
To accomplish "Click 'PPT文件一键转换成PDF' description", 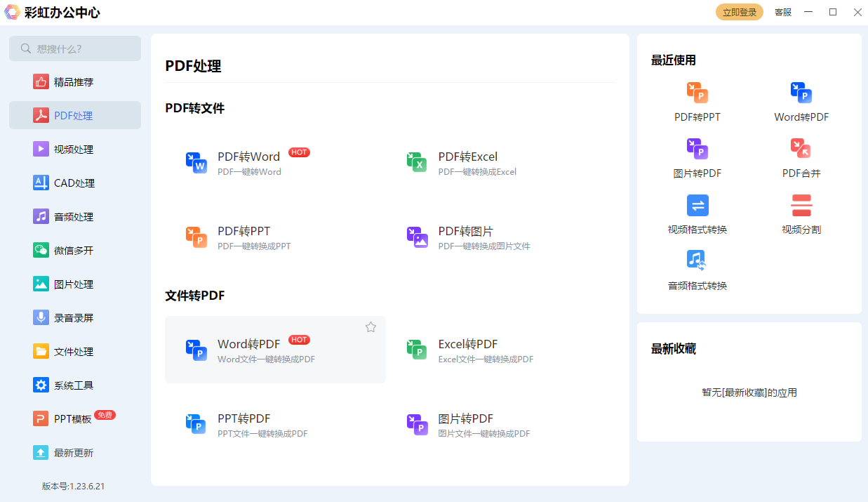I will (262, 433).
